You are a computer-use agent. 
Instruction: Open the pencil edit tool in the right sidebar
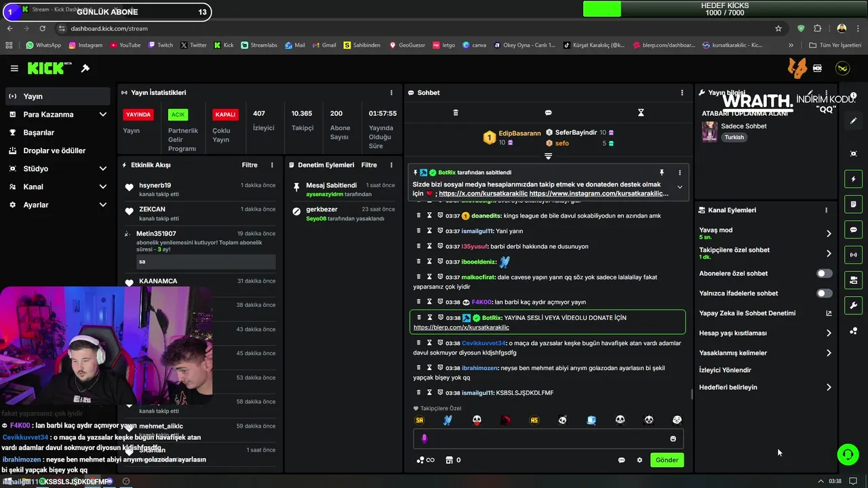pos(853,121)
